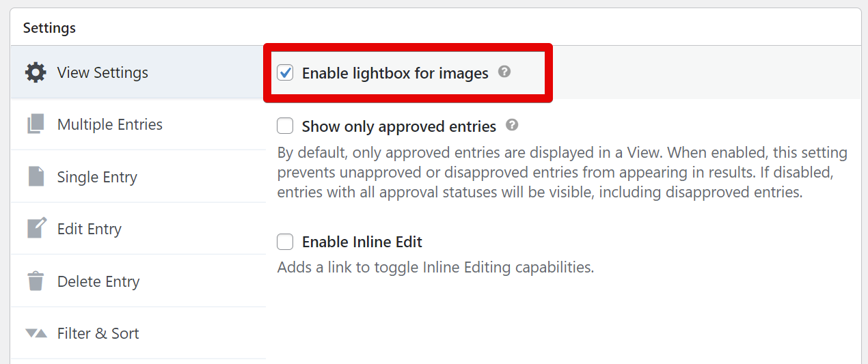Click the stacked pages icon for Multiple Entries

pos(36,124)
